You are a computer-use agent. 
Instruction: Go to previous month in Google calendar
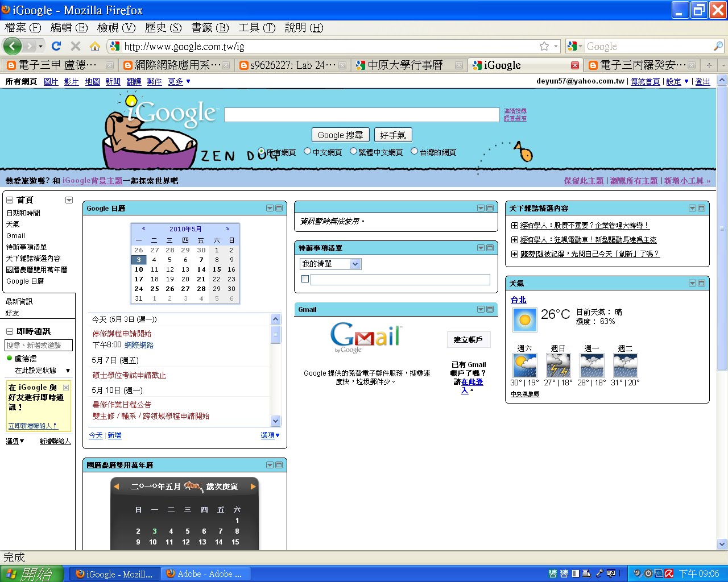pyautogui.click(x=143, y=228)
